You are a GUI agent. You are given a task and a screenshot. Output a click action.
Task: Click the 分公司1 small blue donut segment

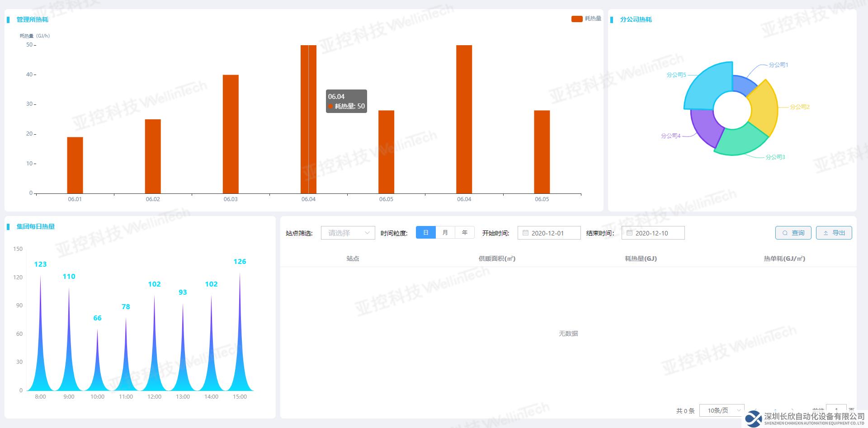pos(741,84)
